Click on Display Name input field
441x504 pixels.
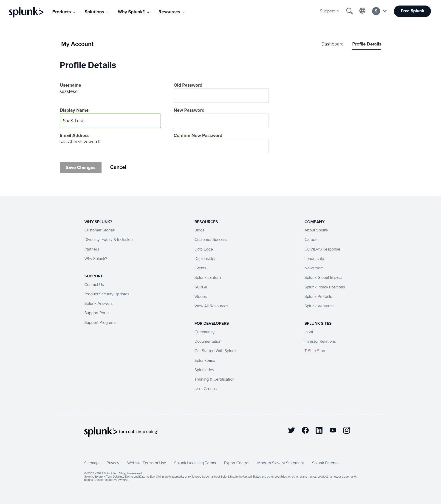pyautogui.click(x=110, y=120)
